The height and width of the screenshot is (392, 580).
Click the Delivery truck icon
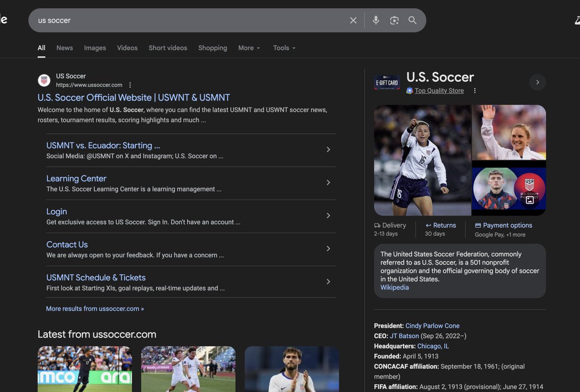(377, 225)
